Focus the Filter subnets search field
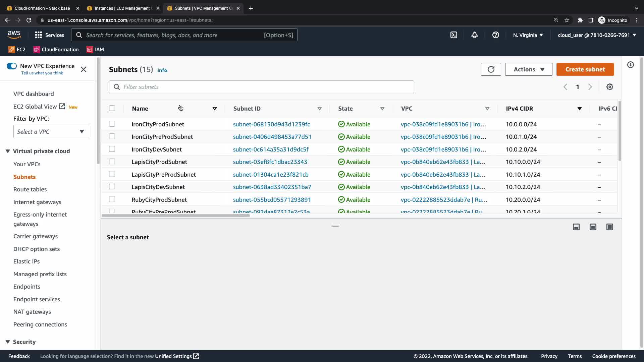Screen dimensions: 644x362 pyautogui.click(x=262, y=87)
